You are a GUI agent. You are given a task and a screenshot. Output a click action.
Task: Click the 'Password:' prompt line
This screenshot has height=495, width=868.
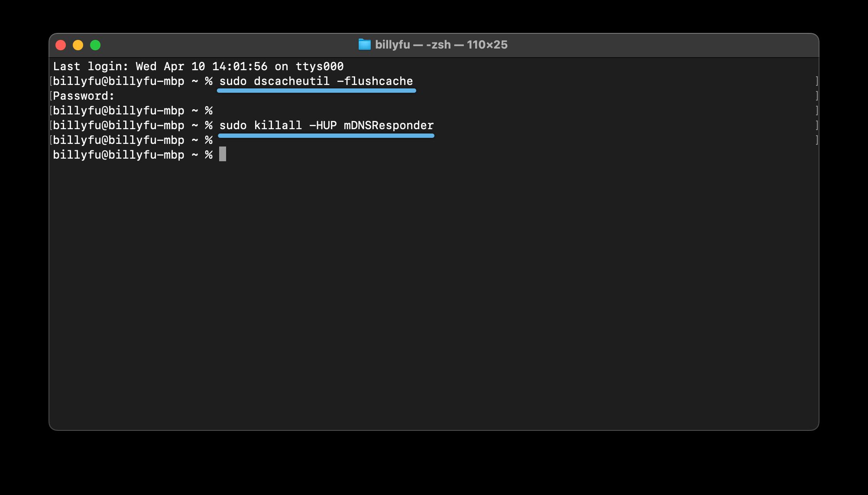tap(84, 96)
